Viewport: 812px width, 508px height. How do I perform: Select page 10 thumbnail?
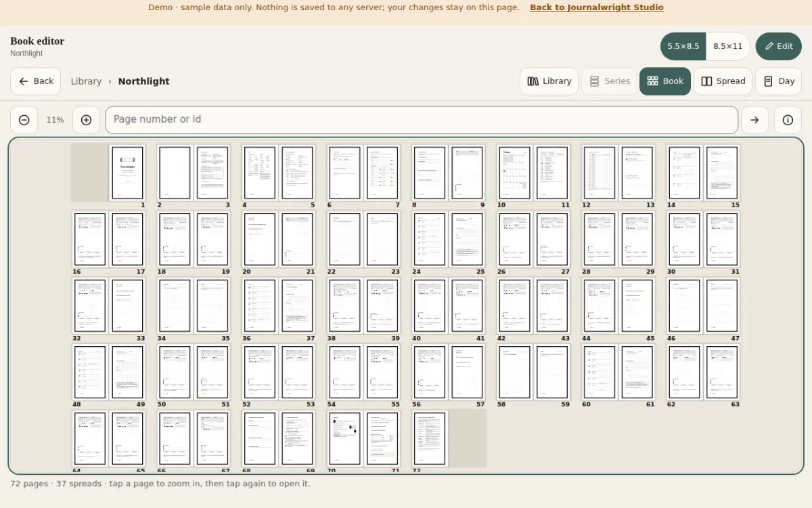[x=514, y=173]
